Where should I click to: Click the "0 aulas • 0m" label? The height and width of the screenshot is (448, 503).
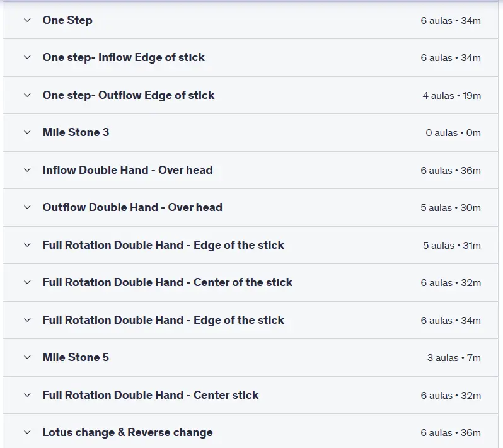[x=453, y=133]
